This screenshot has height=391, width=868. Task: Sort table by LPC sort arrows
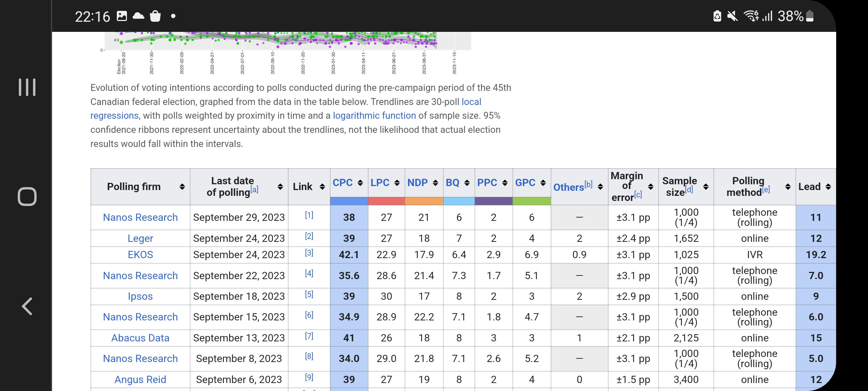tap(397, 183)
